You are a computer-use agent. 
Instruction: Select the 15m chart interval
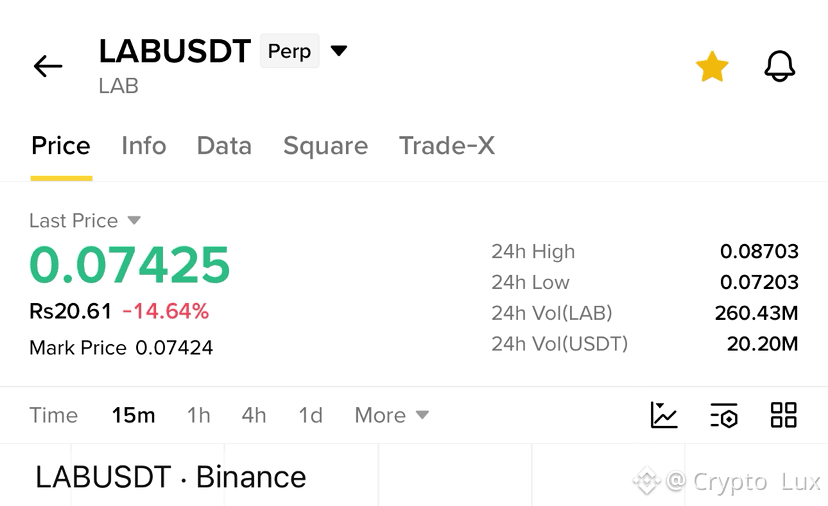point(133,415)
